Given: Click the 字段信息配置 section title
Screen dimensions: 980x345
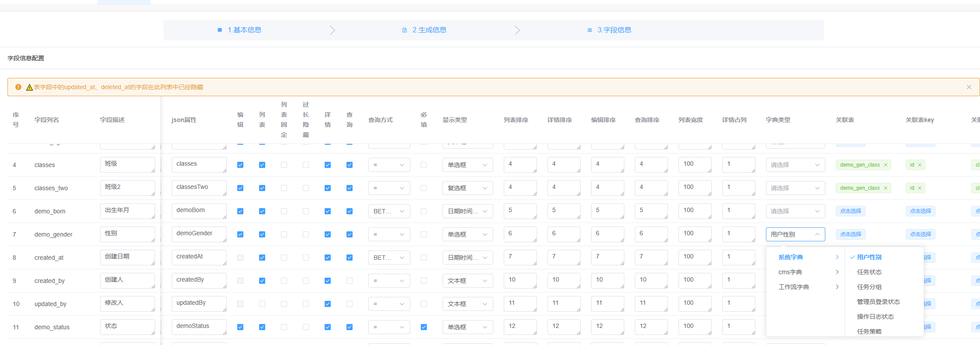Looking at the screenshot, I should (x=26, y=58).
